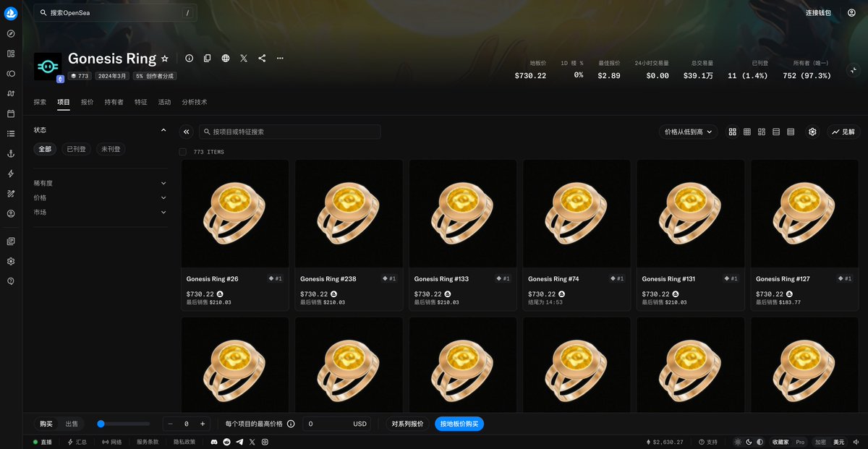Image resolution: width=868 pixels, height=449 pixels.
Task: Click the OpenSea logo in the sidebar
Action: click(x=11, y=12)
